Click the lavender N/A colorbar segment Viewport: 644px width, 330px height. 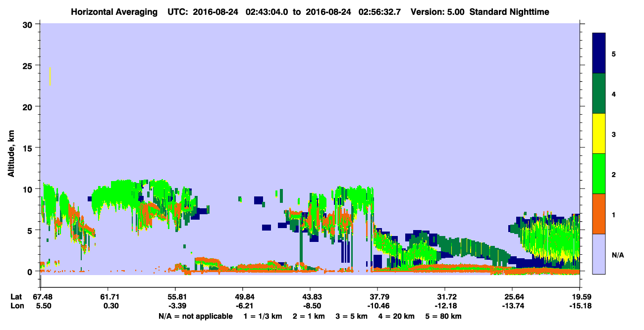(x=599, y=253)
